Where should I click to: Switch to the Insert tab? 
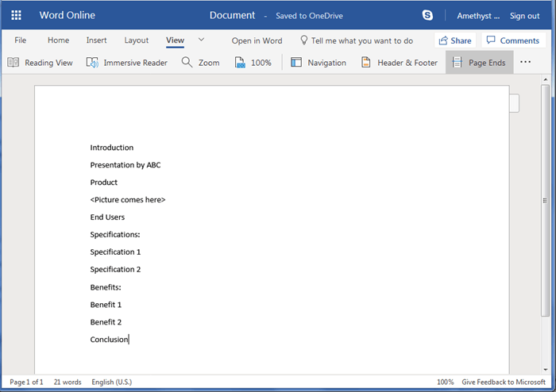[x=96, y=40]
